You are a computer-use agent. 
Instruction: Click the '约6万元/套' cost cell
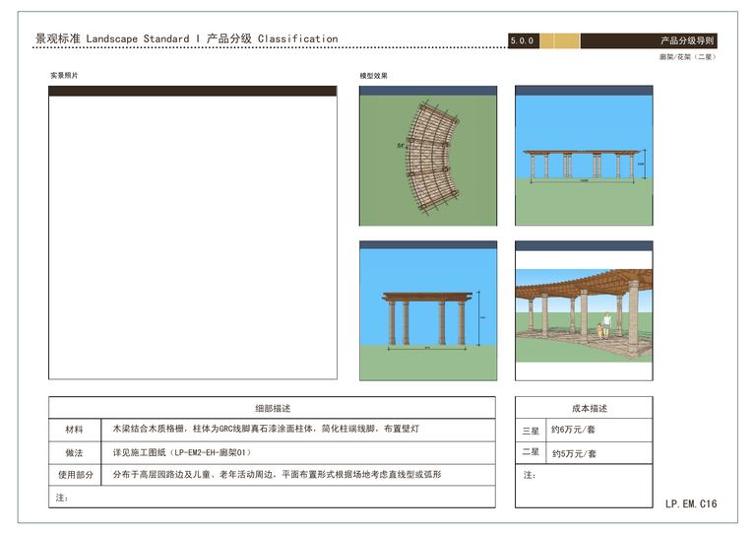pyautogui.click(x=599, y=431)
